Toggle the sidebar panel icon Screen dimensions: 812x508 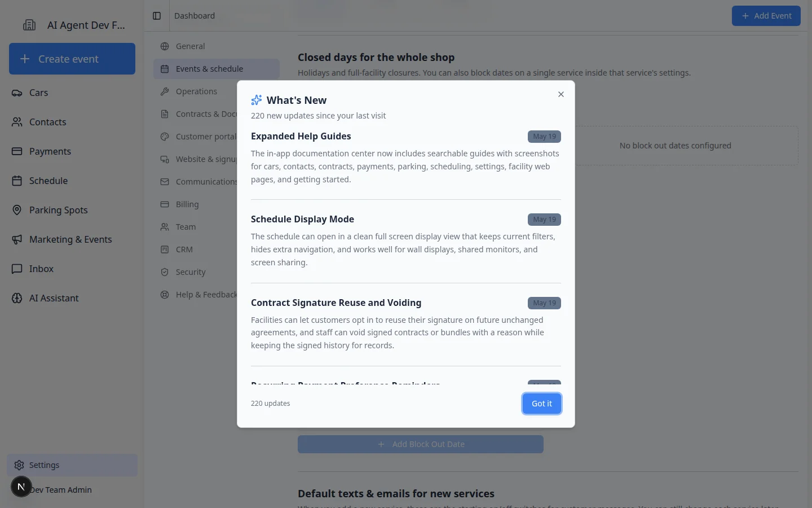157,16
